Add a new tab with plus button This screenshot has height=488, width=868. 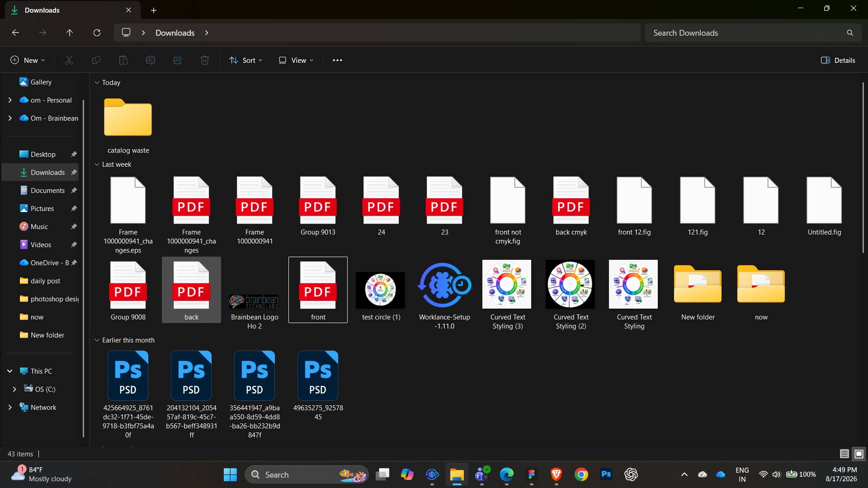coord(154,10)
